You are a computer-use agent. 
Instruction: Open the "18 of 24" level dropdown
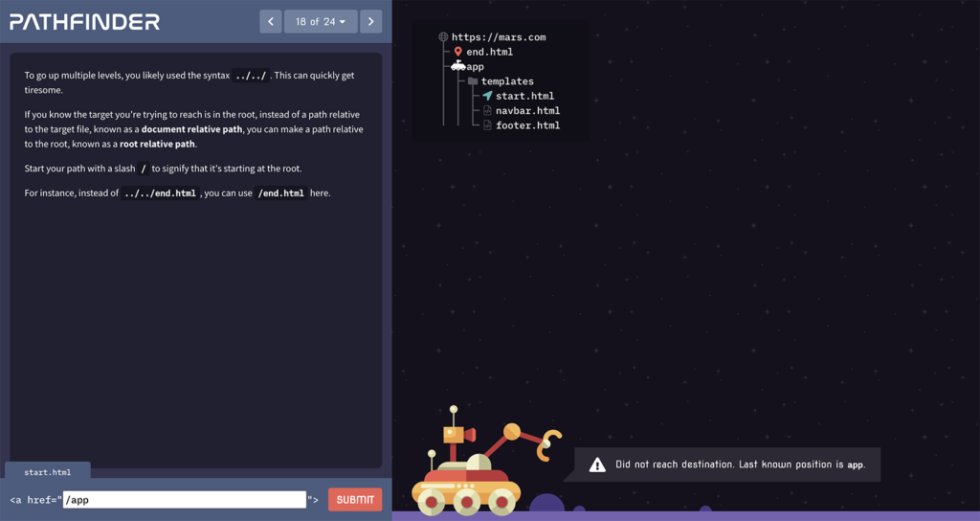point(321,21)
